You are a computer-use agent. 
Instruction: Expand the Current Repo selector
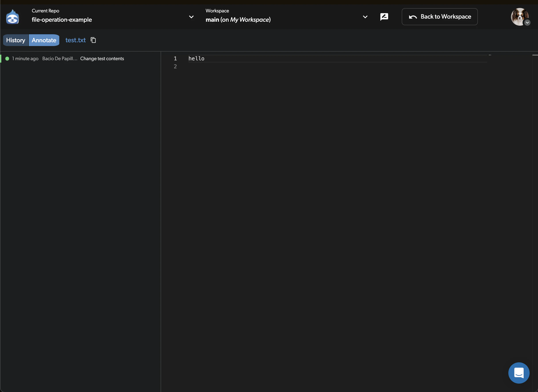coord(191,17)
